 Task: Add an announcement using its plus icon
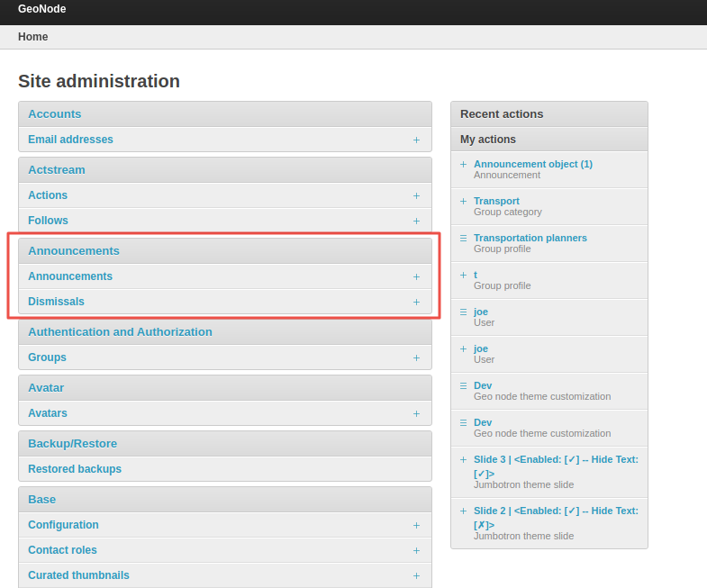coord(416,276)
